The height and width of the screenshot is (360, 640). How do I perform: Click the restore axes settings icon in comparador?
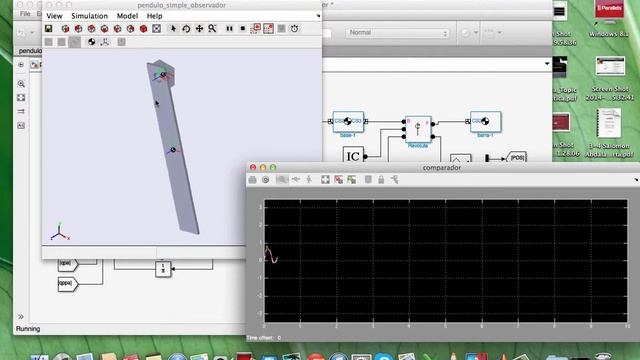point(351,180)
